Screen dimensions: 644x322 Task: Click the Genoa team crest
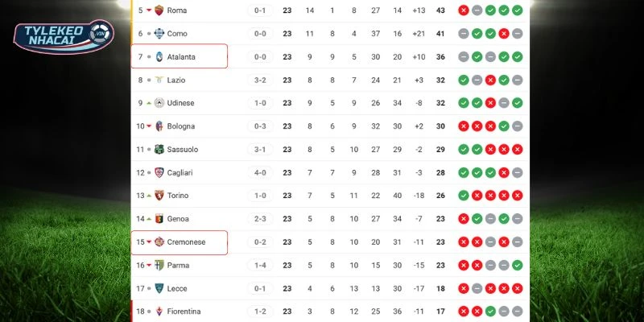pyautogui.click(x=159, y=219)
